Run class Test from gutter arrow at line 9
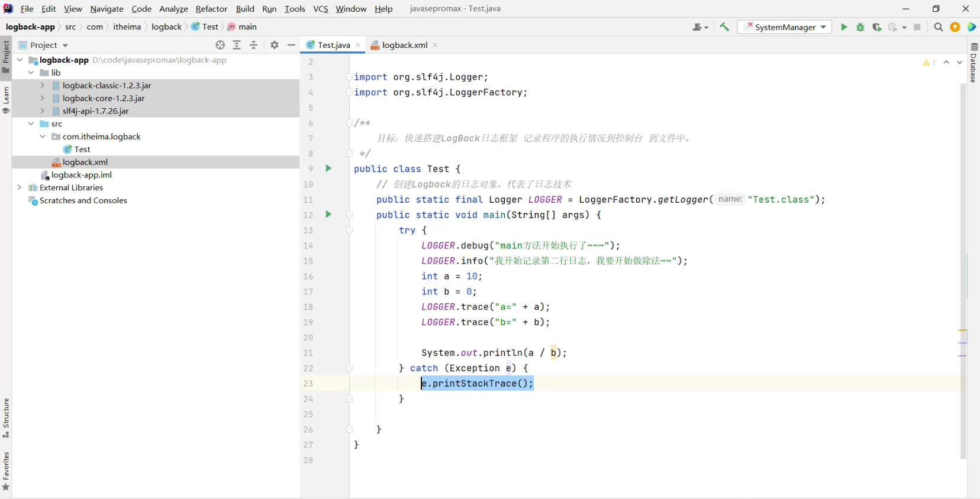The image size is (980, 499). (x=328, y=169)
